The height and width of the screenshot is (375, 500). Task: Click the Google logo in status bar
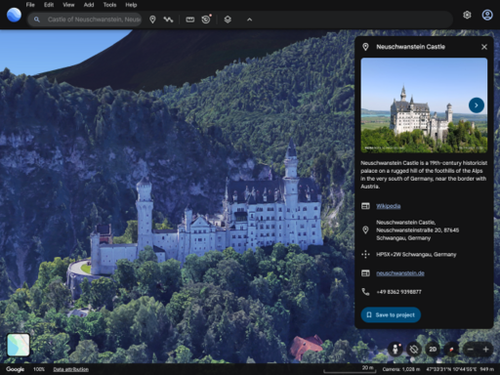click(x=15, y=369)
